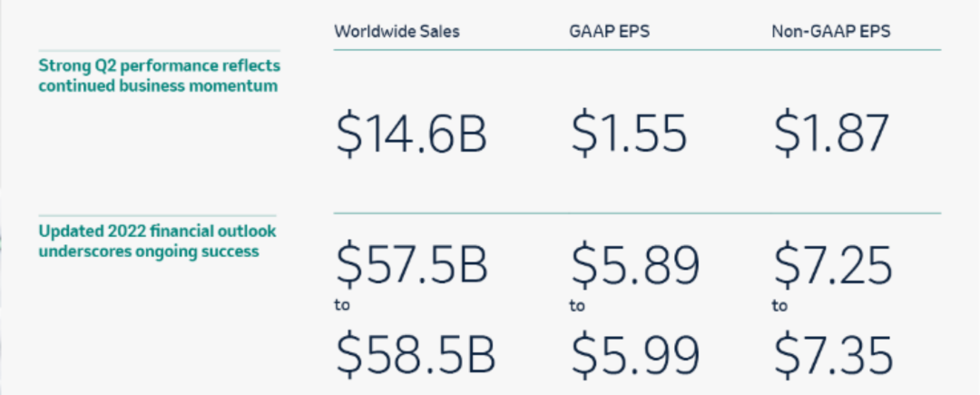
Task: Click the "to" below $57.5B
Action: pyautogui.click(x=343, y=306)
